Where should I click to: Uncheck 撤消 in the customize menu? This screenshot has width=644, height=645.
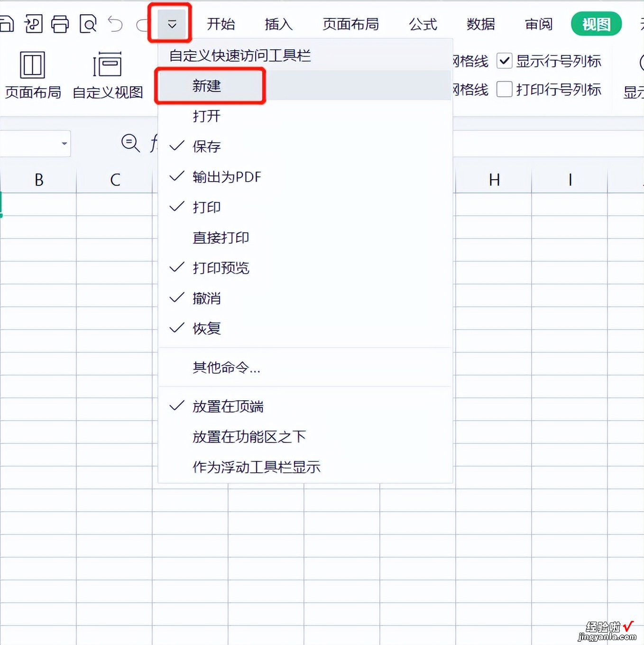305,298
